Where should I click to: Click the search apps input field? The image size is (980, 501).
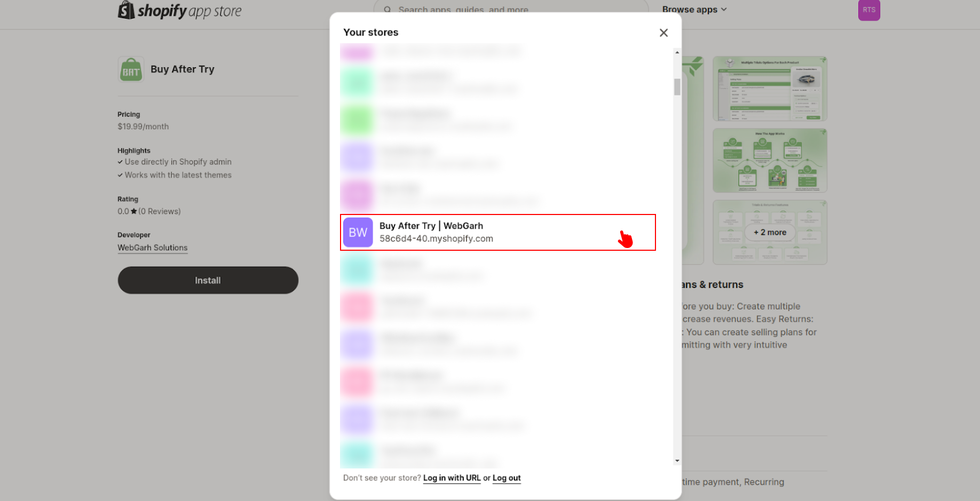512,10
